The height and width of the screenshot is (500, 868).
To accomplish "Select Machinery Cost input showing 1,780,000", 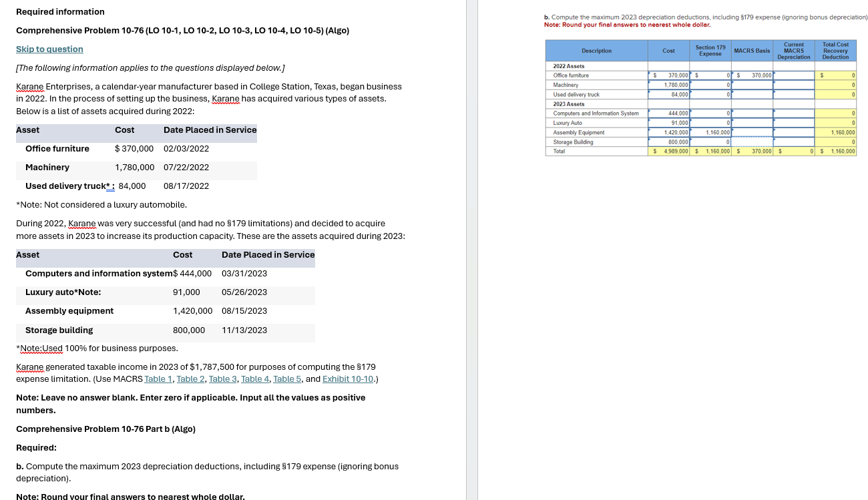I will [x=669, y=85].
